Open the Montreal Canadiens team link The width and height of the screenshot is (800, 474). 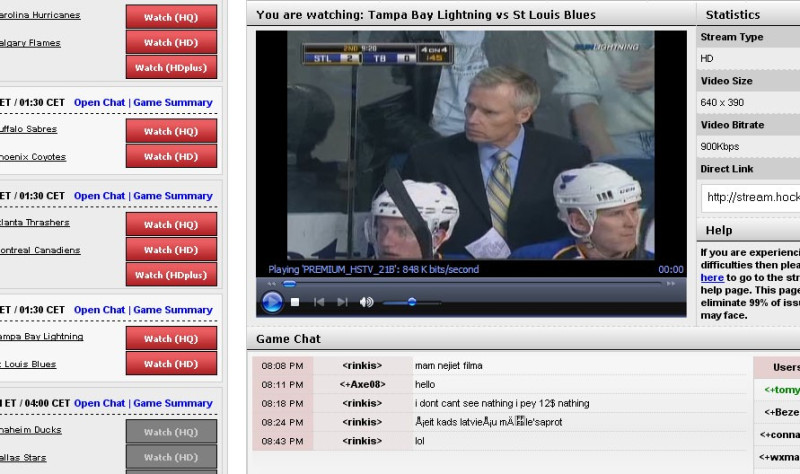(40, 250)
